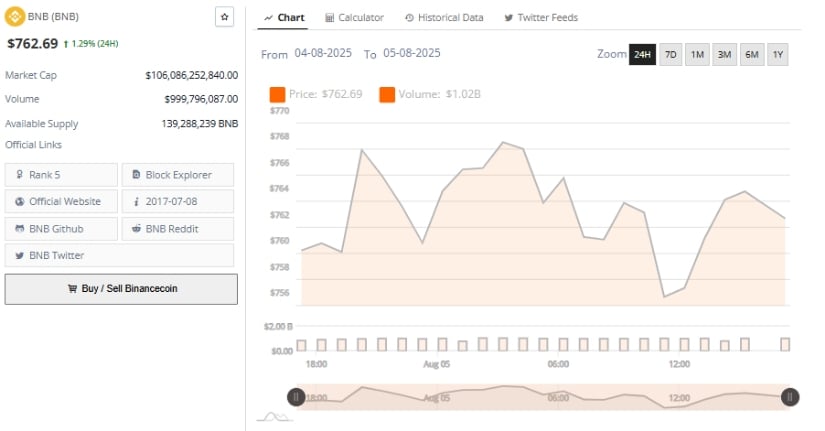This screenshot has height=431, width=825.
Task: Open the Block Explorer link
Action: (178, 174)
